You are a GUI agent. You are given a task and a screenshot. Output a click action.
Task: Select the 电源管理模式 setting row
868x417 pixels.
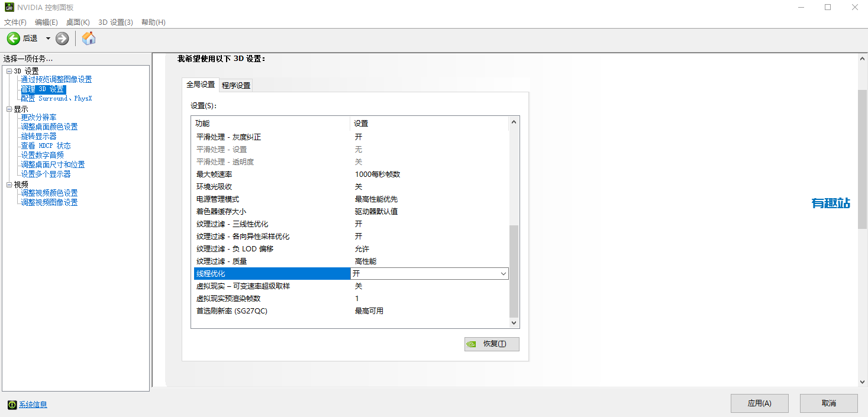351,199
